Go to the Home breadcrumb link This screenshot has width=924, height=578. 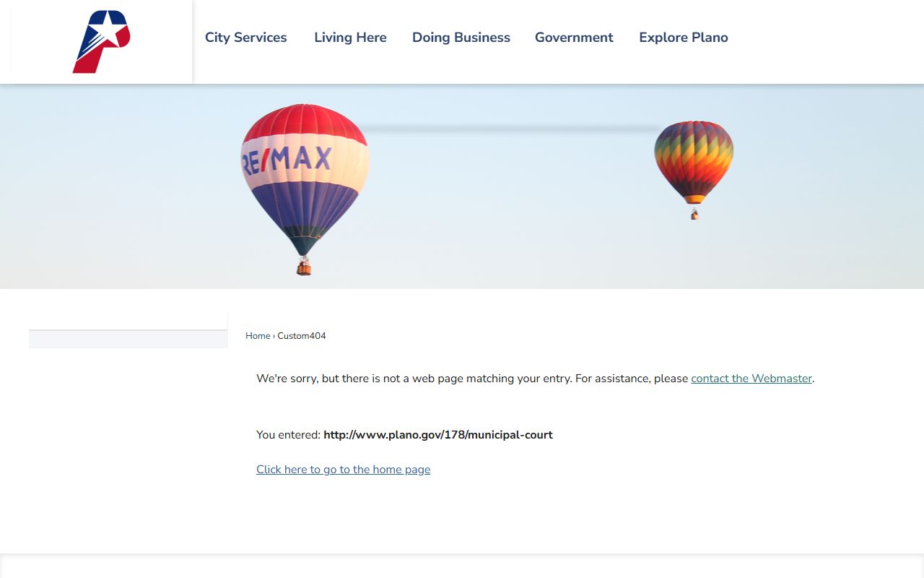point(258,336)
